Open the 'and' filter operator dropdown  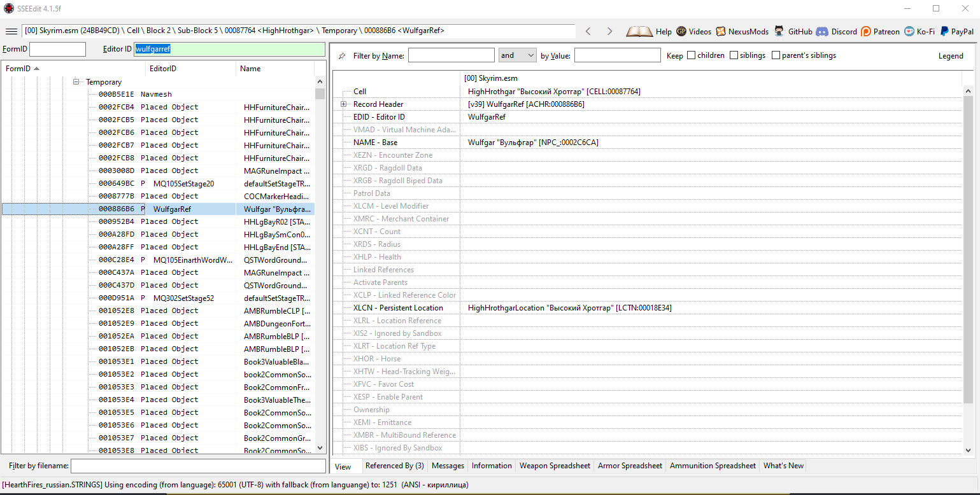(x=518, y=55)
